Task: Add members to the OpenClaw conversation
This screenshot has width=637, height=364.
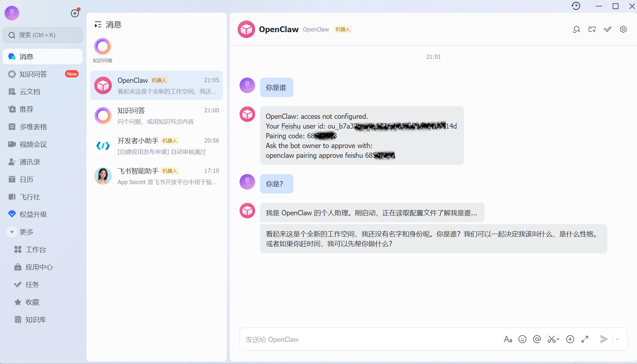Action: tap(592, 29)
